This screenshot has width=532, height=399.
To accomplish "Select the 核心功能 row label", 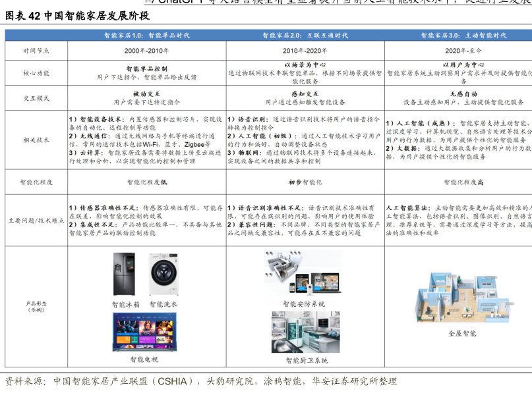I will 36,73.
